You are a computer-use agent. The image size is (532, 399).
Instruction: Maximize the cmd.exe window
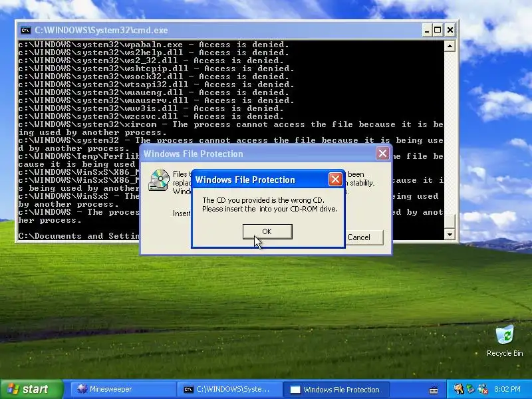(438, 31)
